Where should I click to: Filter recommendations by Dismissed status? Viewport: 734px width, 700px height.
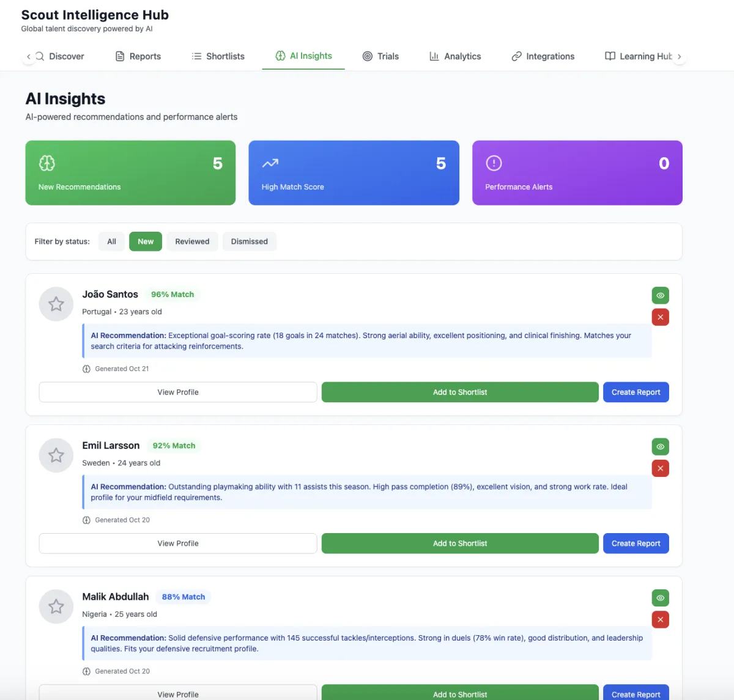click(249, 241)
